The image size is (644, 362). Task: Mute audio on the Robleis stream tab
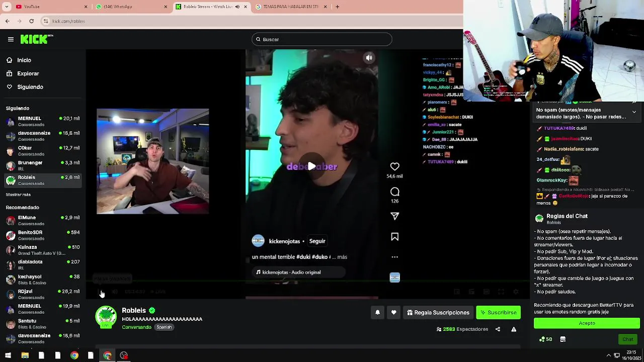[237, 7]
